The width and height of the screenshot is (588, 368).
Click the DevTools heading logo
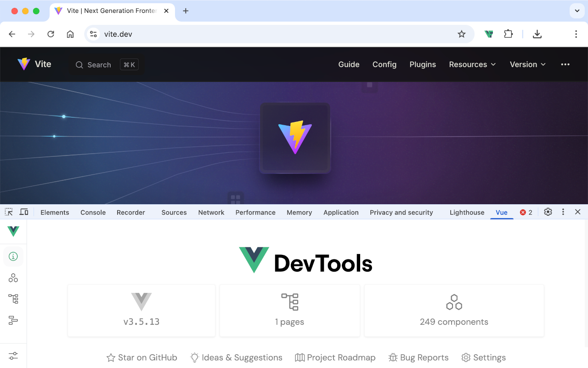(x=305, y=260)
